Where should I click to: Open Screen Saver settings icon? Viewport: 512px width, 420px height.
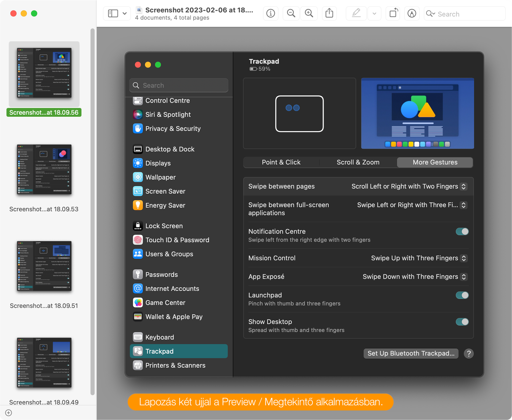pyautogui.click(x=138, y=191)
